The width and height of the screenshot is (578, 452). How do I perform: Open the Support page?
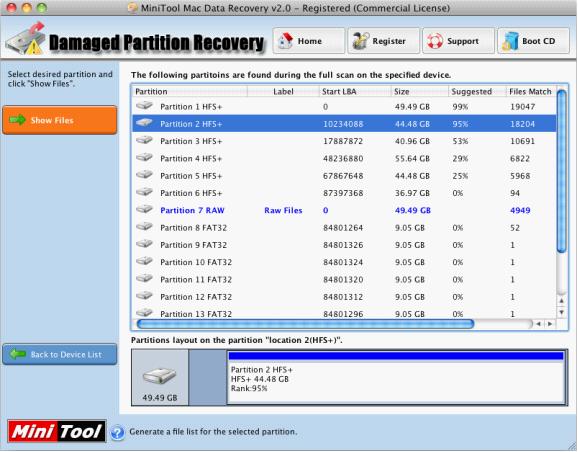[x=458, y=41]
